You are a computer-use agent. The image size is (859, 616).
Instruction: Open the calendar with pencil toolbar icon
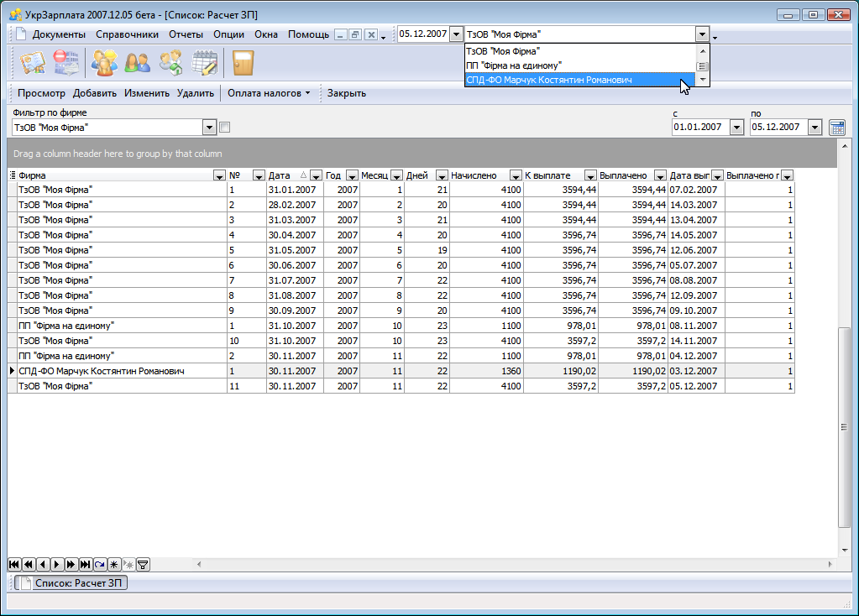point(204,63)
